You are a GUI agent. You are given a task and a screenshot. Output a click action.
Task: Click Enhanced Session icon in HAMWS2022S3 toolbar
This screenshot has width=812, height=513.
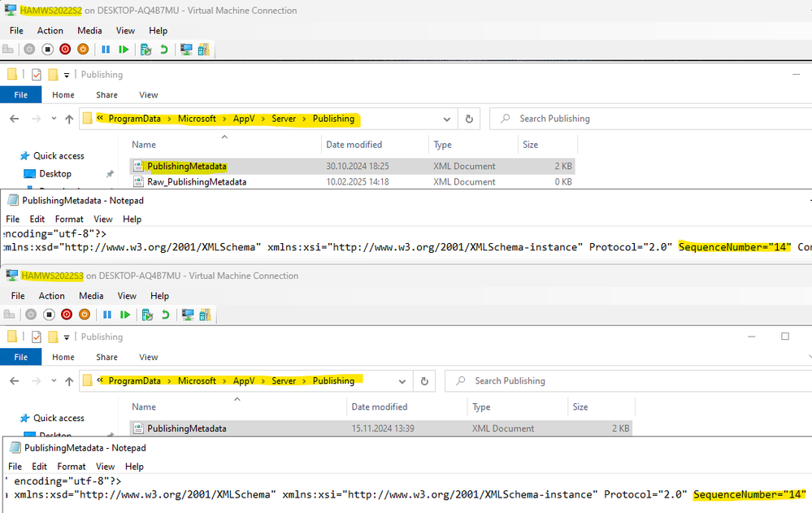point(188,315)
